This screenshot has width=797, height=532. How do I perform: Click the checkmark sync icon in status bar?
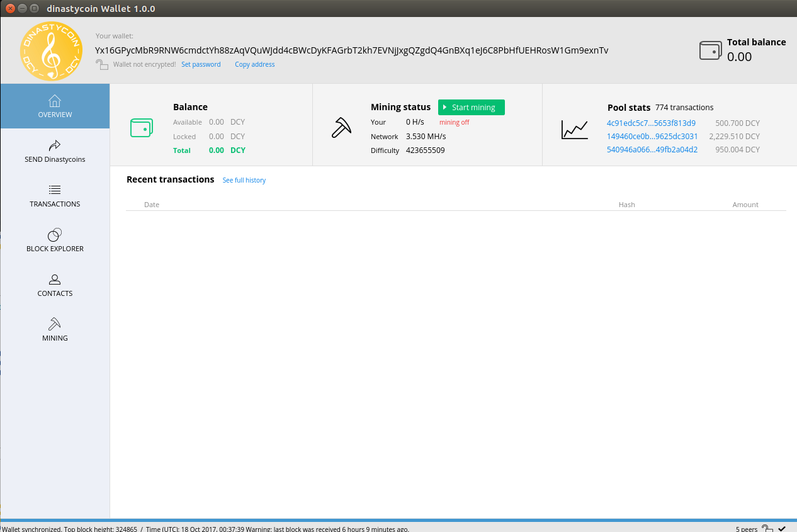782,528
